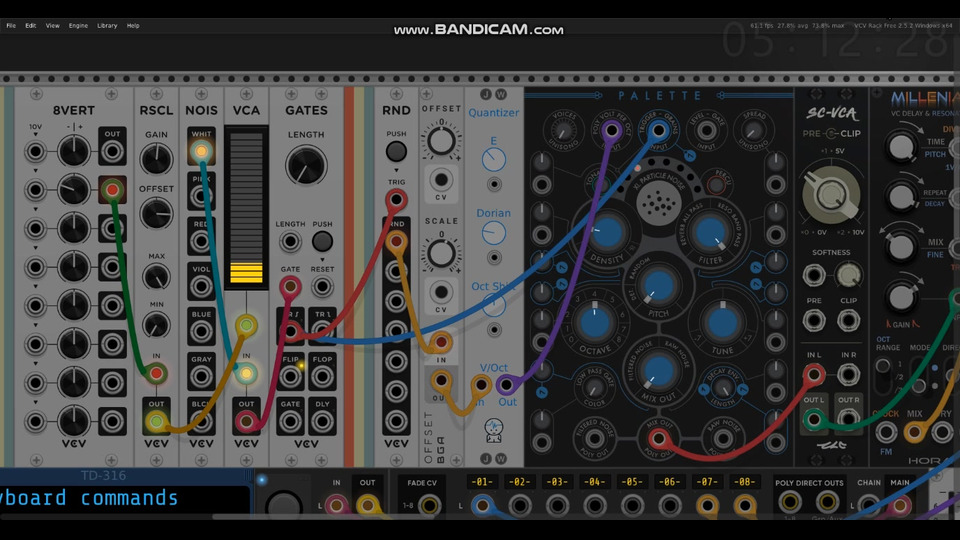The image size is (960, 540).
Task: Click the RSCL MIN knob
Action: click(156, 325)
